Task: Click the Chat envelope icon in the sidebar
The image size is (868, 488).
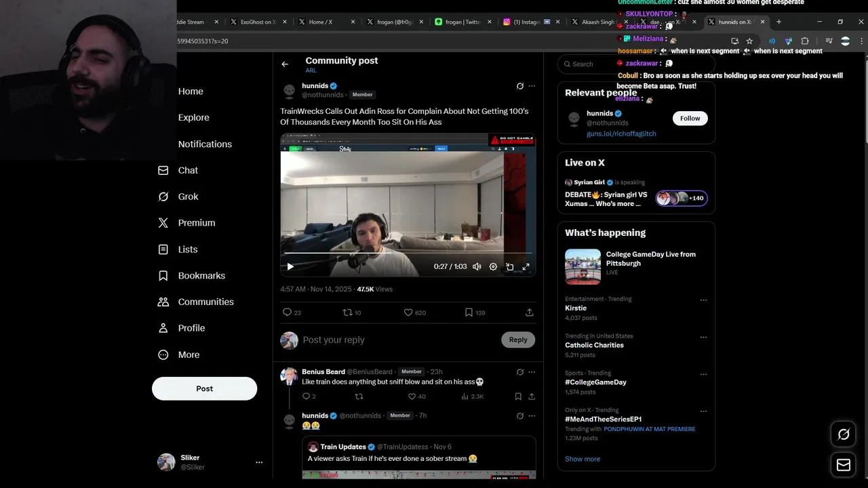Action: tap(163, 170)
